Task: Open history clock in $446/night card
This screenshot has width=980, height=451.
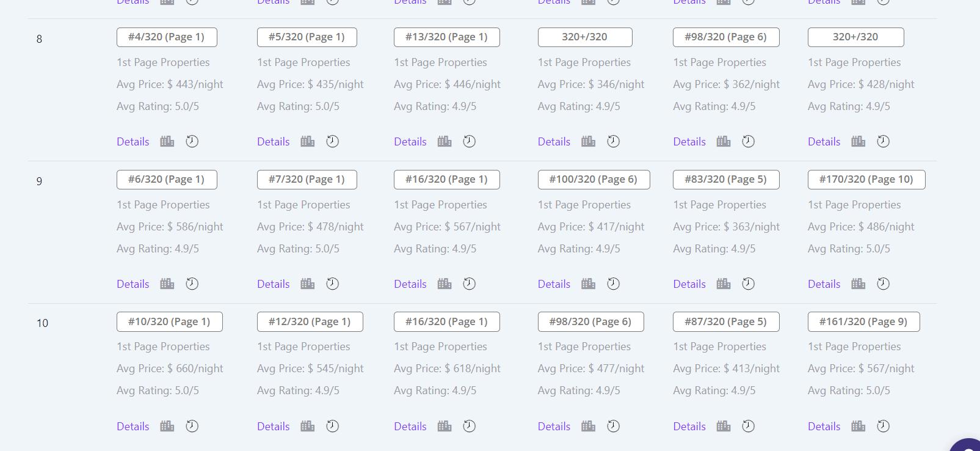Action: (x=469, y=141)
